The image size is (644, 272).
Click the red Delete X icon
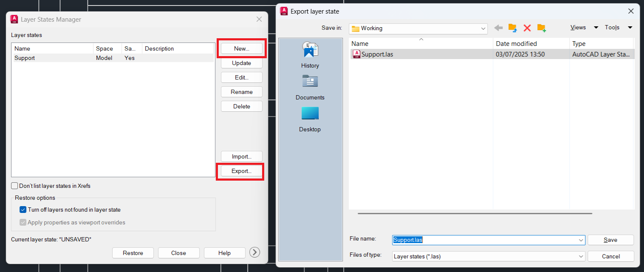pyautogui.click(x=527, y=28)
